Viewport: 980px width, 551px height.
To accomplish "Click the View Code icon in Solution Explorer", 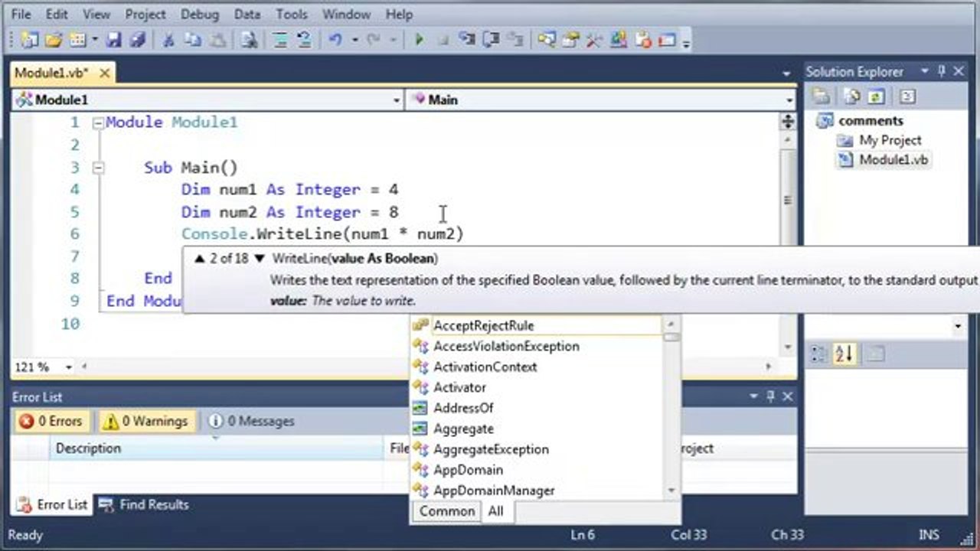I will point(906,96).
